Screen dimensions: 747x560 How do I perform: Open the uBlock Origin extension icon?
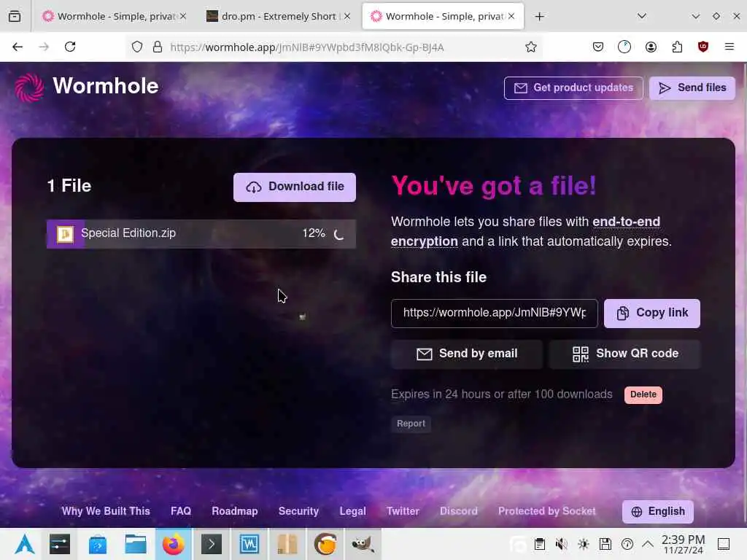click(x=703, y=47)
